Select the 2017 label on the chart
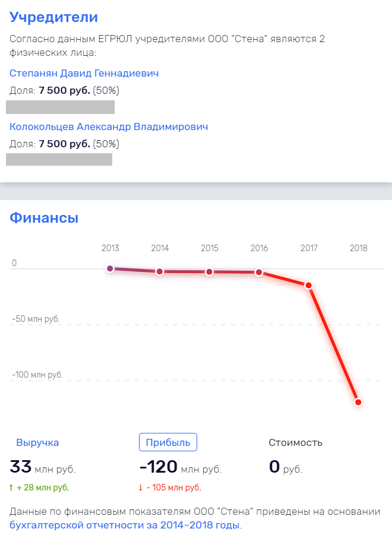Viewport: 392px width, 535px height. tap(309, 248)
